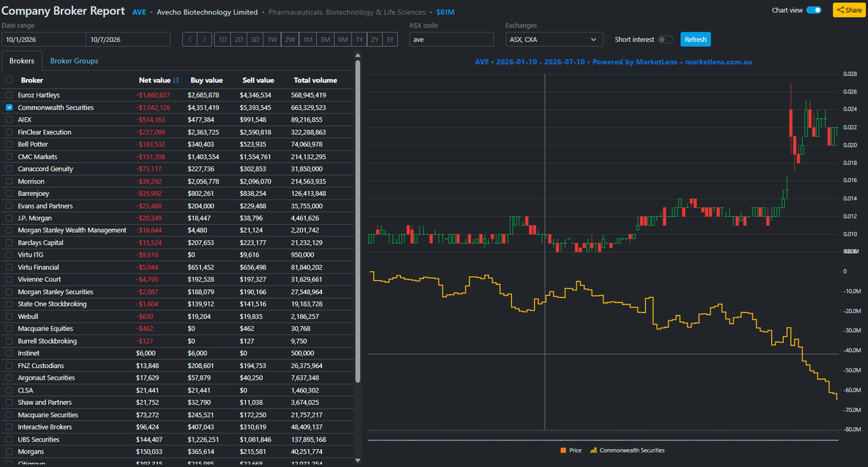Click the Interactive Brokers row name
The height and width of the screenshot is (467, 868).
45,427
